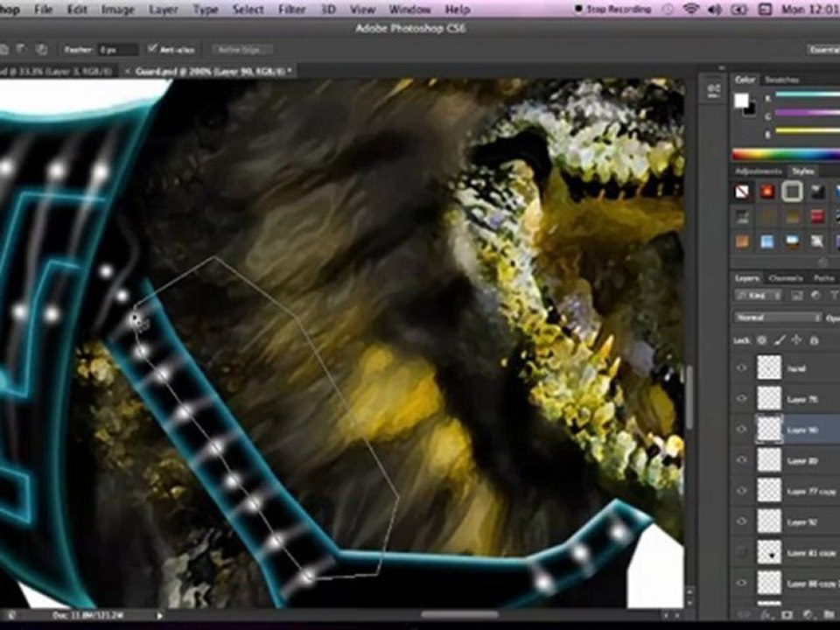Screen dimensions: 840x630
Task: Filter layers by adjustment layer icon
Action: pyautogui.click(x=815, y=295)
